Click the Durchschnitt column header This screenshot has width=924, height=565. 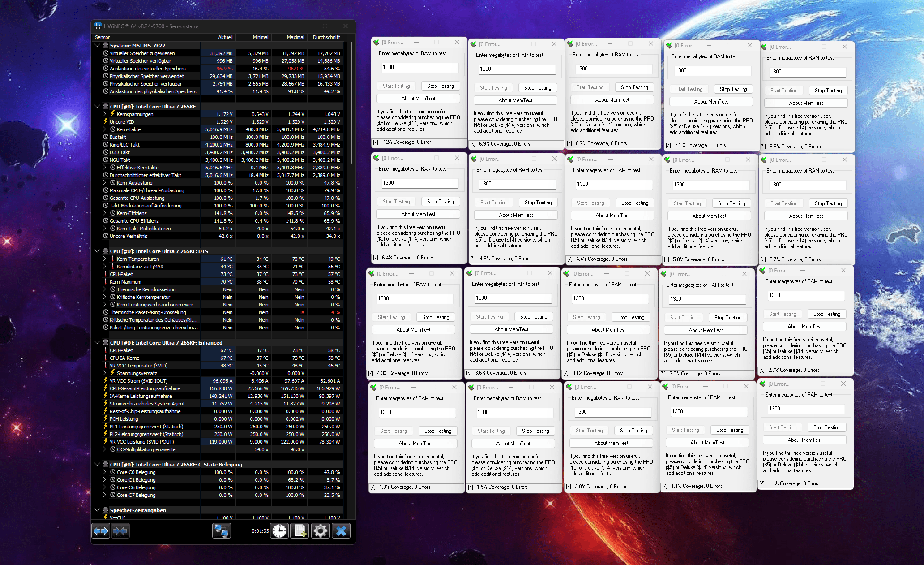point(326,37)
